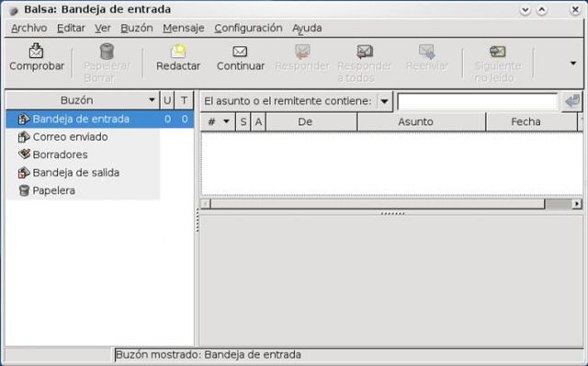Sort messages by the Asunto column
Viewport: 588px width, 366px height.
point(422,121)
